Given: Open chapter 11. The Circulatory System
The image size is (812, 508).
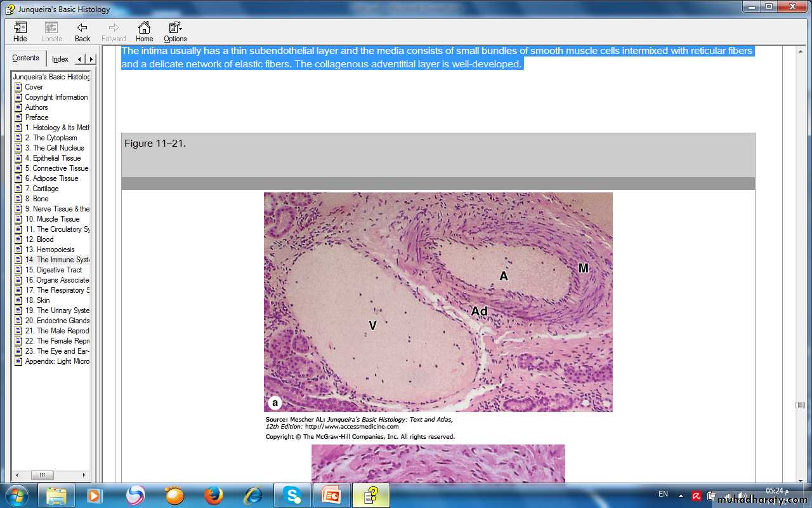Looking at the screenshot, I should 57,229.
